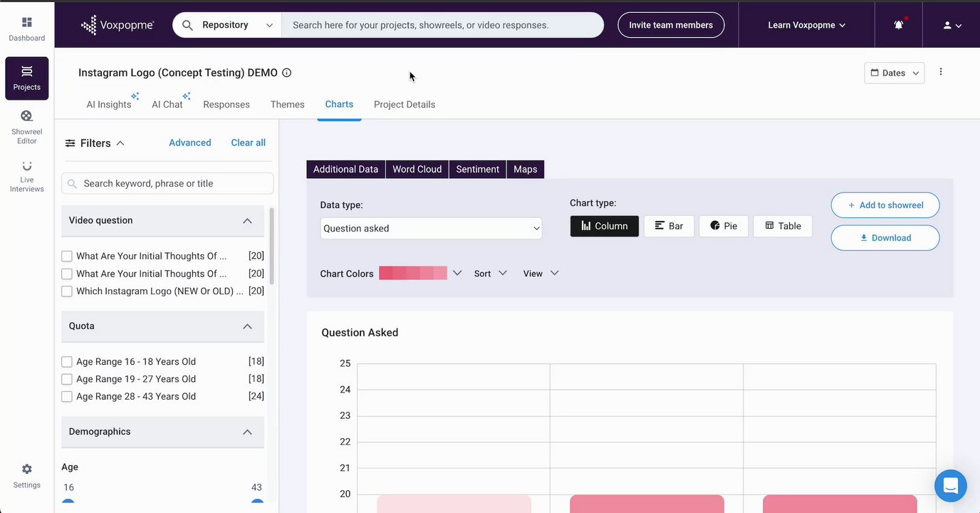Image resolution: width=980 pixels, height=513 pixels.
Task: Click the Clear all filters link
Action: coord(249,143)
